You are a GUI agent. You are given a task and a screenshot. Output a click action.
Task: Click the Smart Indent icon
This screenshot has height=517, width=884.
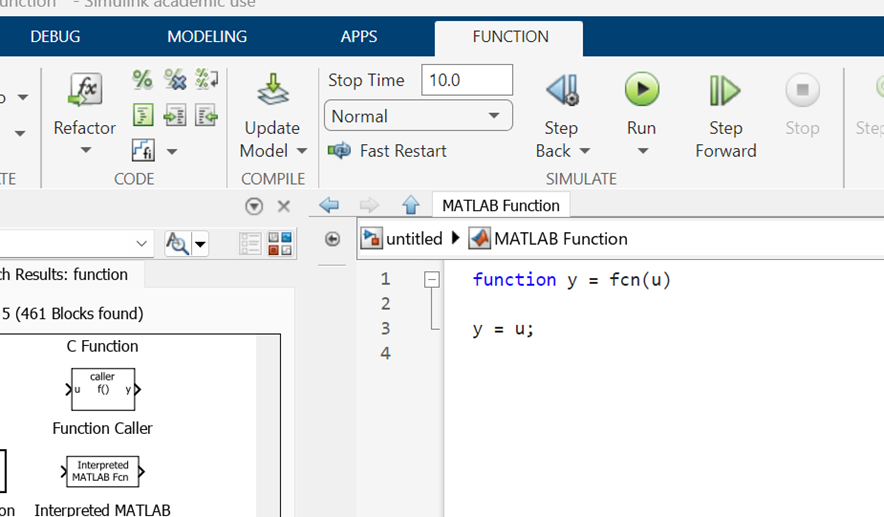pos(143,115)
